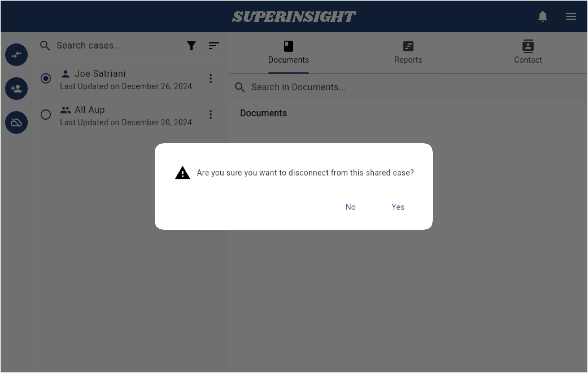Open the Documents tab icon

point(288,46)
